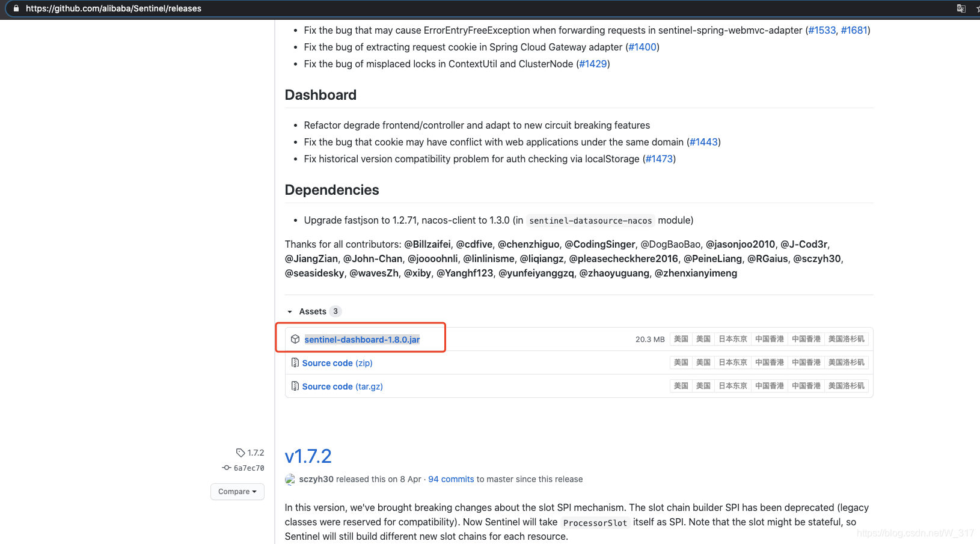980x544 pixels.
Task: Click the Dependencies section heading
Action: point(332,190)
